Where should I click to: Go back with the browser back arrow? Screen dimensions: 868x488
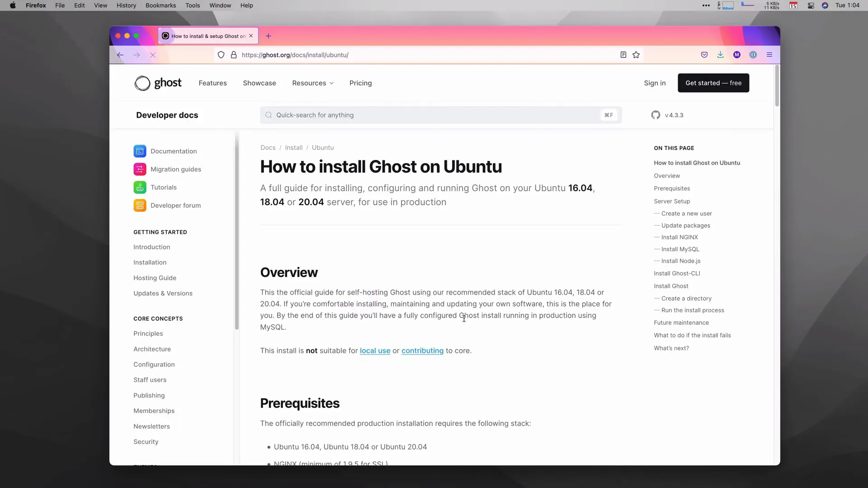pos(120,55)
